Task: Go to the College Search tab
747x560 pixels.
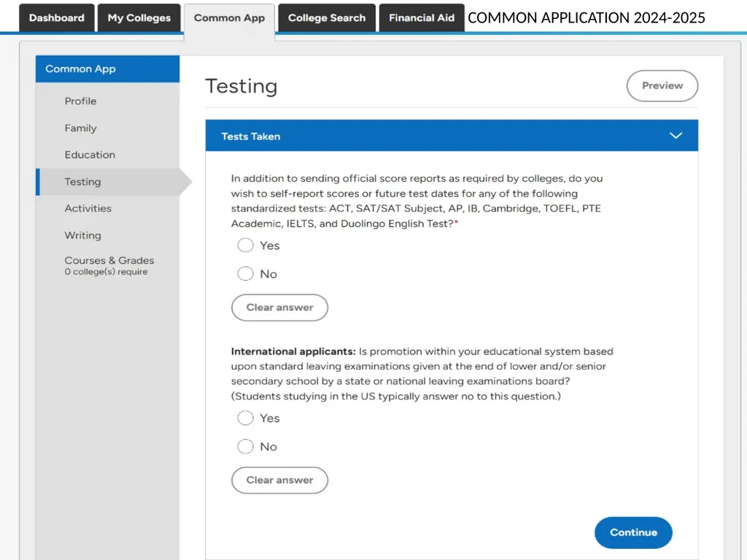Action: point(327,18)
